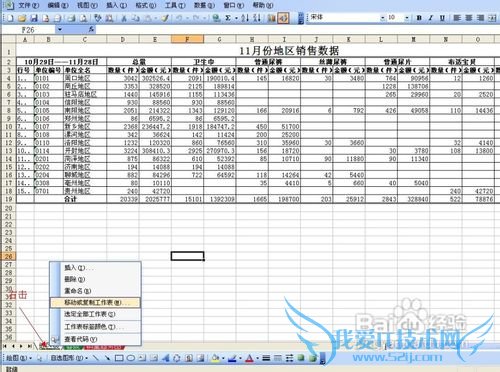Select the Arrow tool on Drawing toolbar
Screen dimensions: 500x372
pos(107,358)
